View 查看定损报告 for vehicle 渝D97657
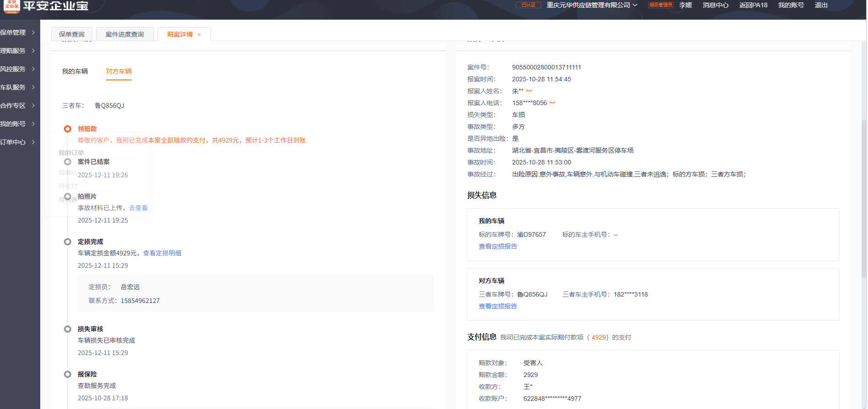 [x=498, y=246]
